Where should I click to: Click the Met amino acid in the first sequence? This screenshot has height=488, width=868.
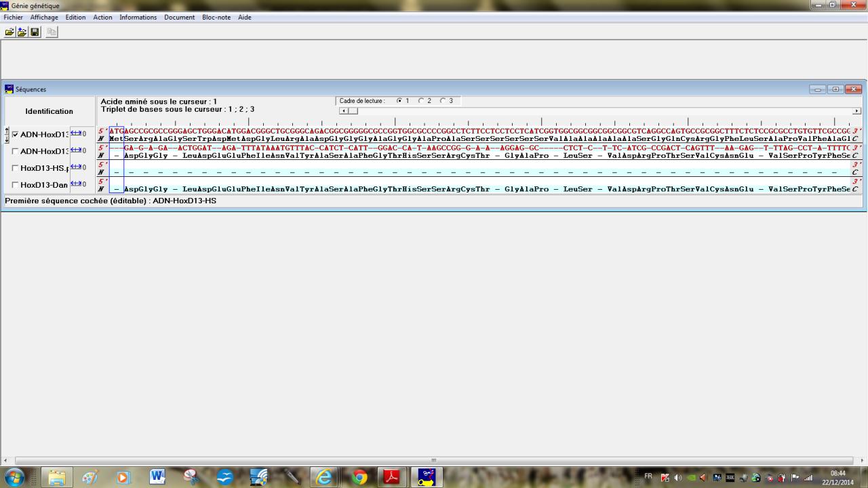coord(117,138)
